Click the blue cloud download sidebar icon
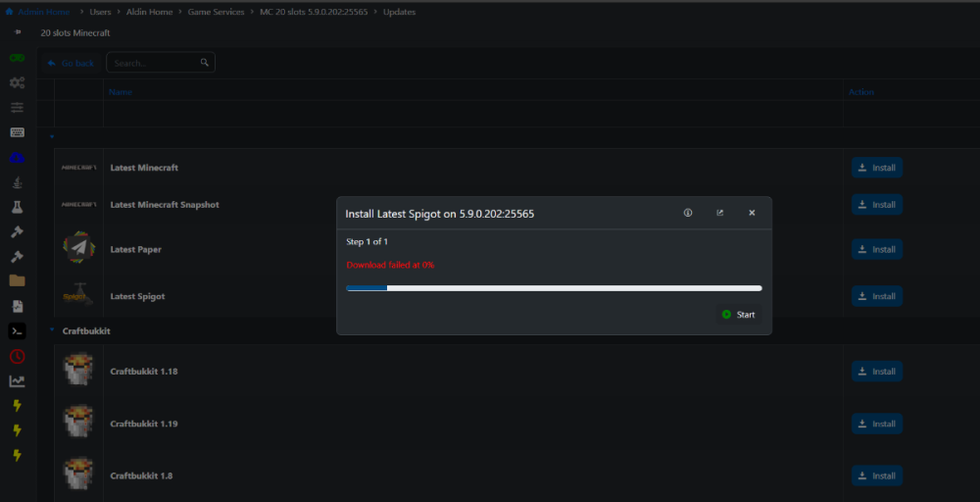 point(18,157)
